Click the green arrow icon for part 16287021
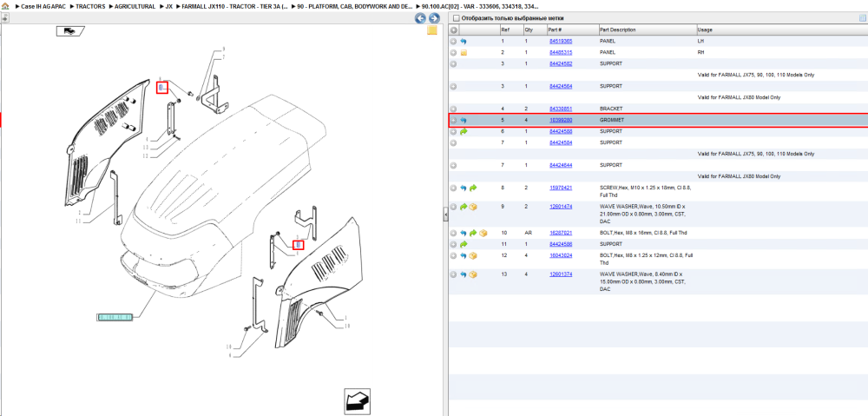This screenshot has height=416, width=868. 473,234
